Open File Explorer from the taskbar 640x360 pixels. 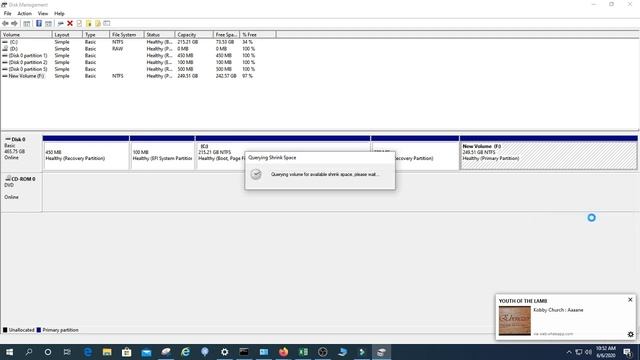pos(107,352)
